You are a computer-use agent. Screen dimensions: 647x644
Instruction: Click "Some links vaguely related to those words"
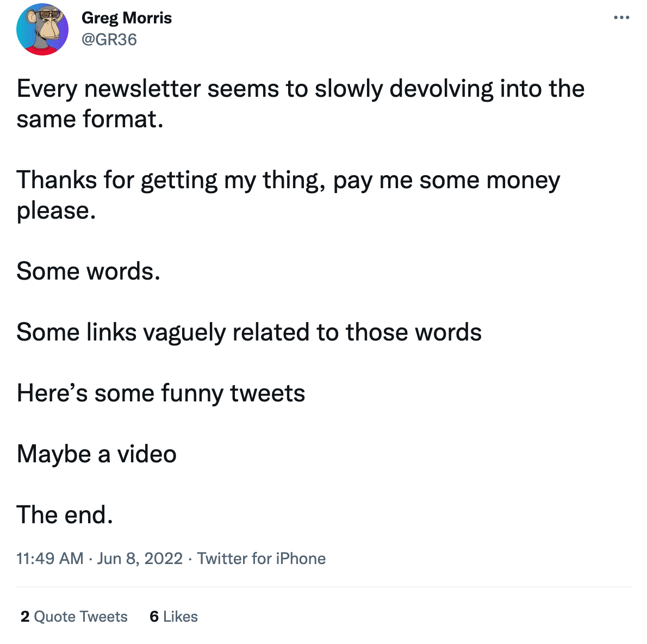point(249,332)
